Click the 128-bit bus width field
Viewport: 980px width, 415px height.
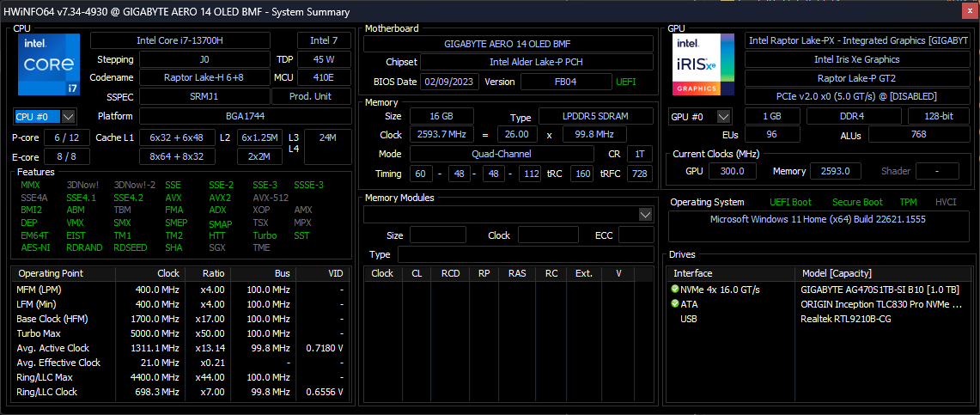(938, 116)
